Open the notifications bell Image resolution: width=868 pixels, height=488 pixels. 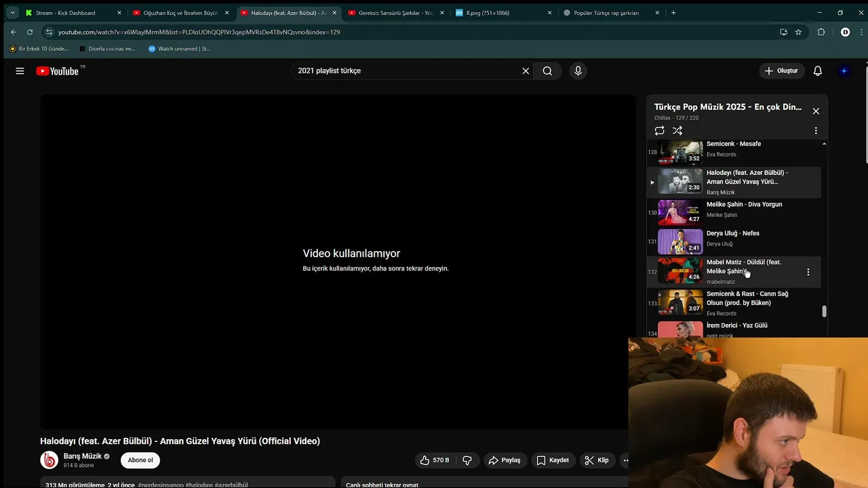pos(818,70)
